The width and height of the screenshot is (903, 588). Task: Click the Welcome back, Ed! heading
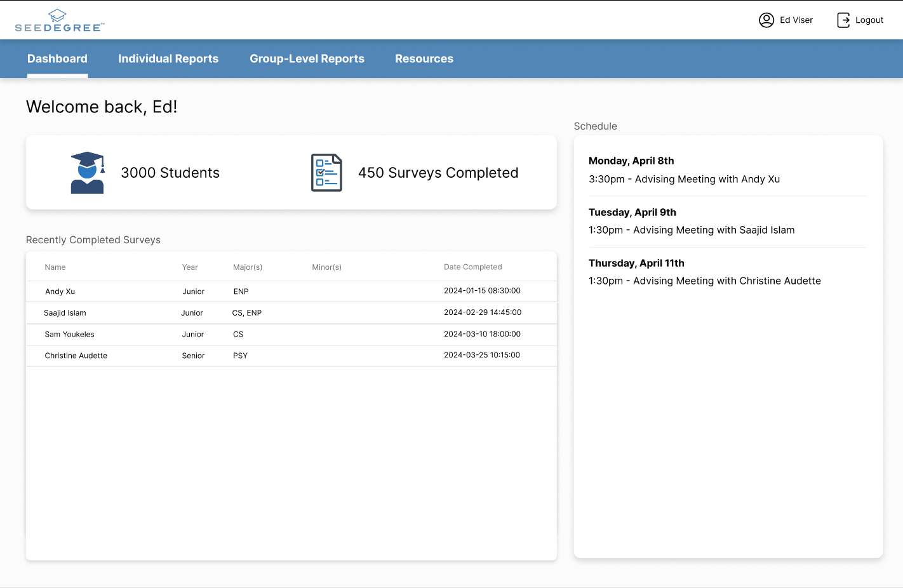coord(102,107)
